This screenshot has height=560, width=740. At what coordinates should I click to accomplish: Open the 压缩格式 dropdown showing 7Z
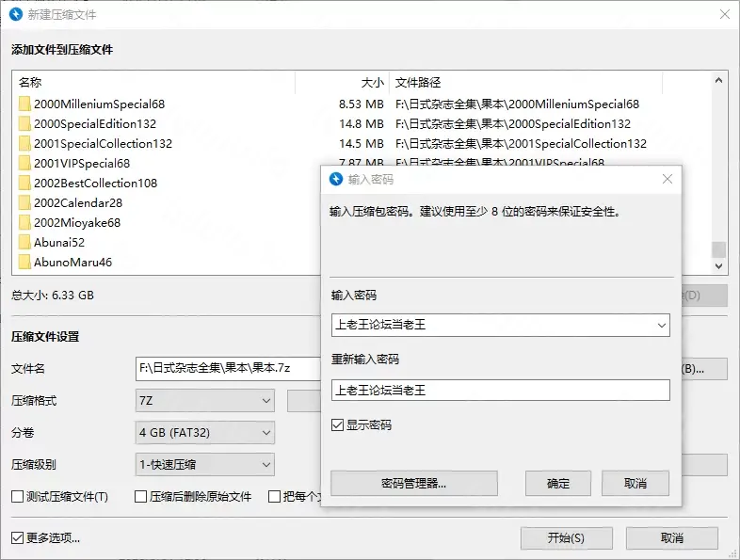[x=205, y=401]
